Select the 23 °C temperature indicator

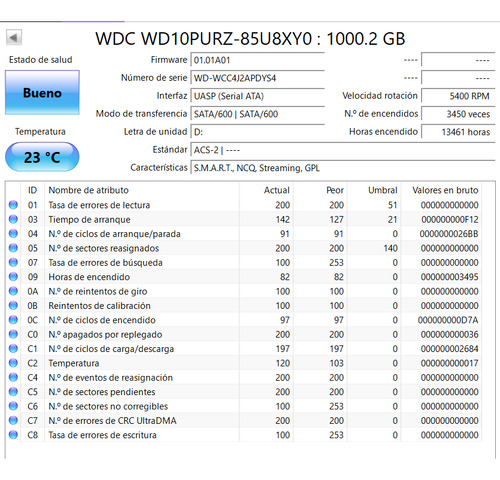tap(42, 157)
